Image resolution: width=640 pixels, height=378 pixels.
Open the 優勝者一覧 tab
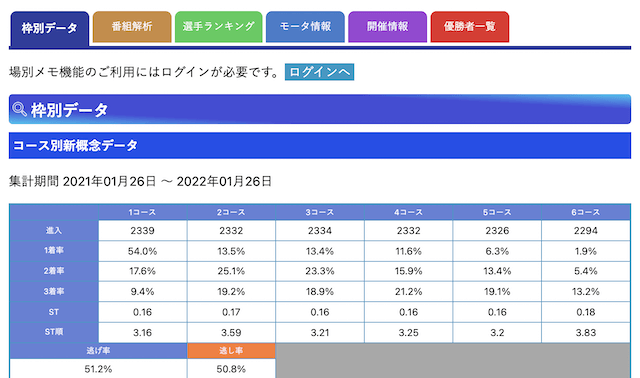[470, 27]
